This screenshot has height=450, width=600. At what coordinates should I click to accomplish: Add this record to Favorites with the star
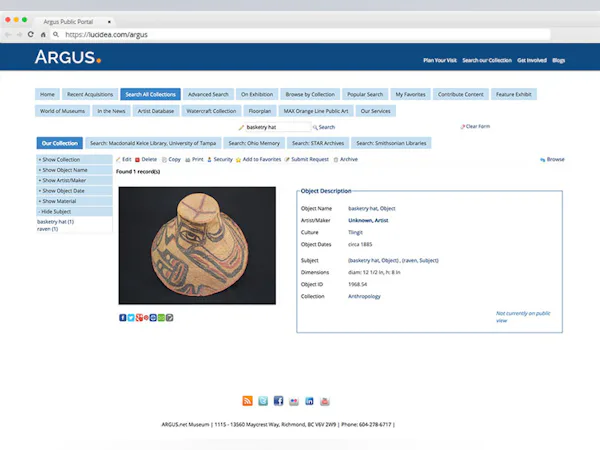(x=258, y=160)
